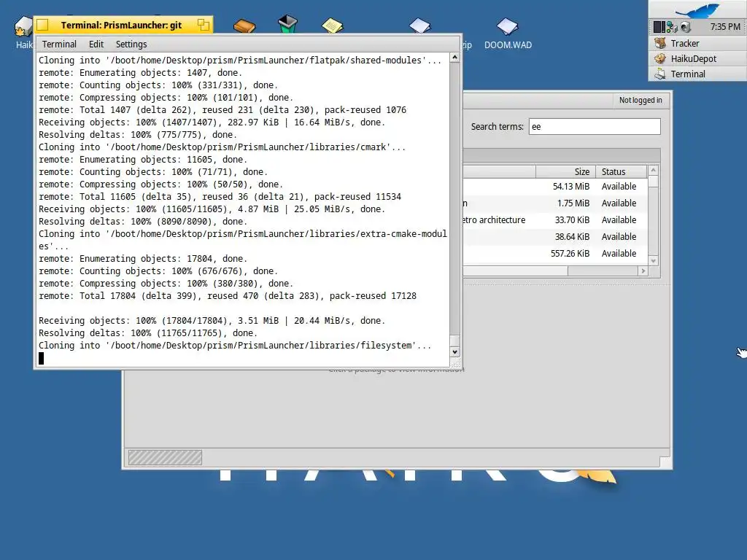Click the Not logged in button
747x560 pixels.
(x=640, y=100)
